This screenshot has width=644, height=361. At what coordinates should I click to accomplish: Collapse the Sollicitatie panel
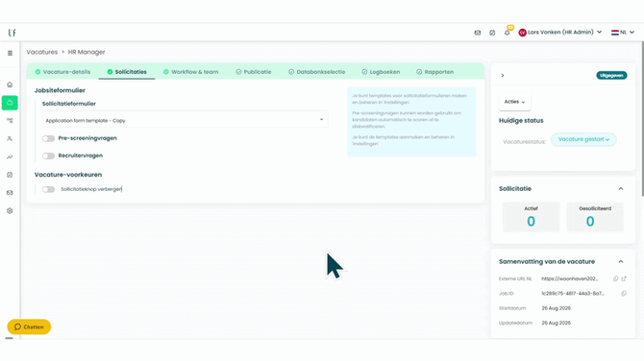(x=621, y=189)
